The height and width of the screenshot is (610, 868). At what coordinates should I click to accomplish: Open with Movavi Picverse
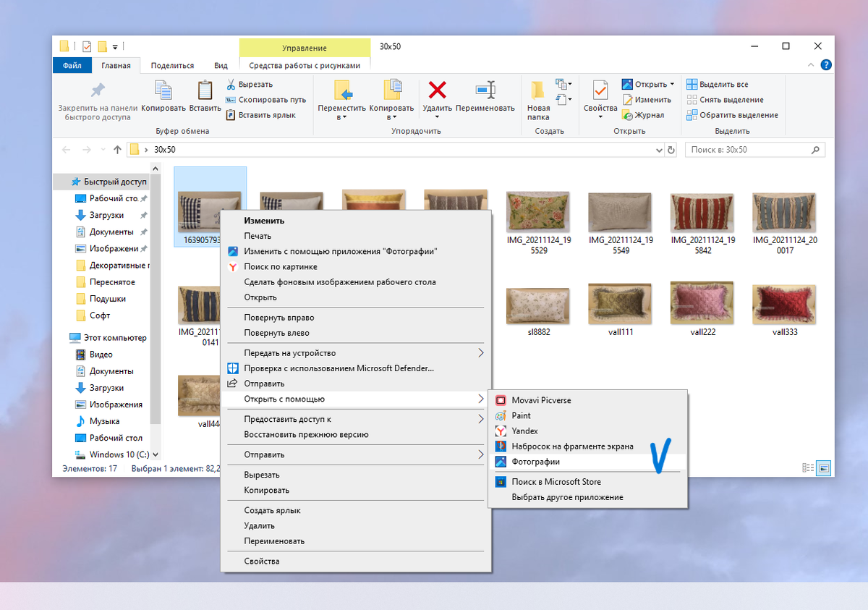click(x=588, y=400)
